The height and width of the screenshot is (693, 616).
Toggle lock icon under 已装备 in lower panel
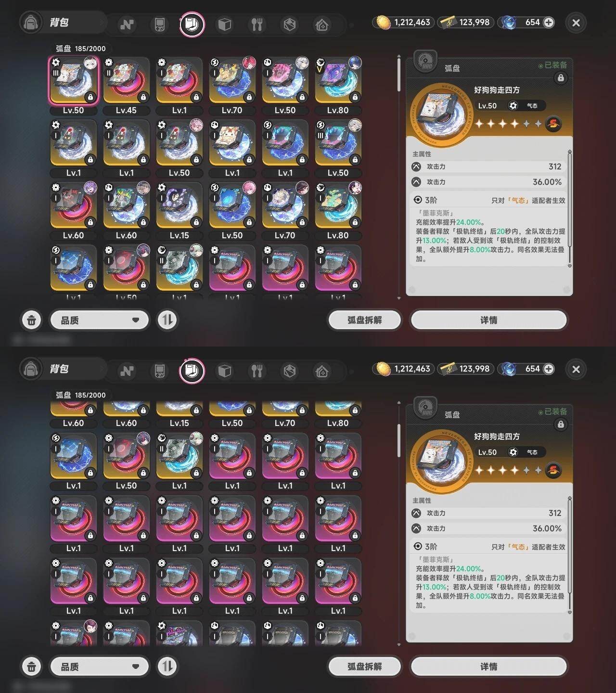561,424
